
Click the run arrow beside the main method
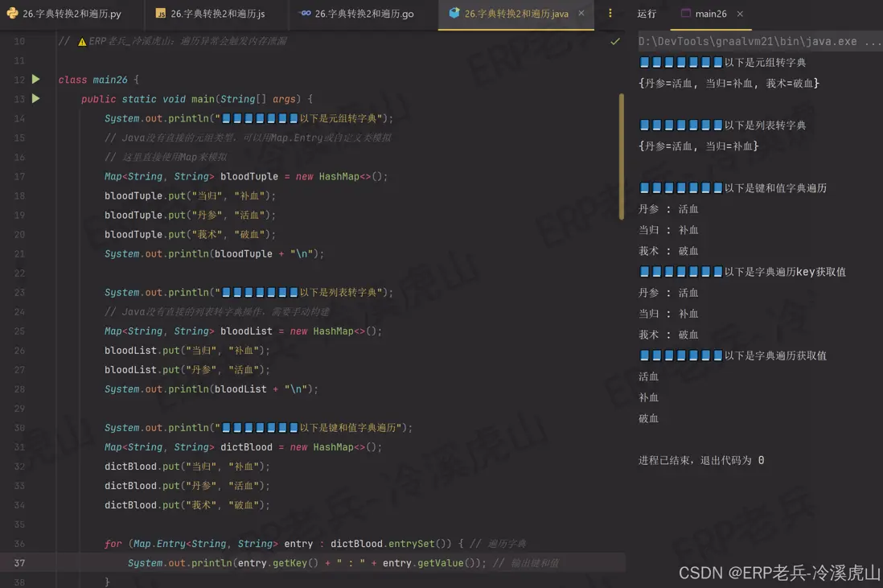pos(35,98)
